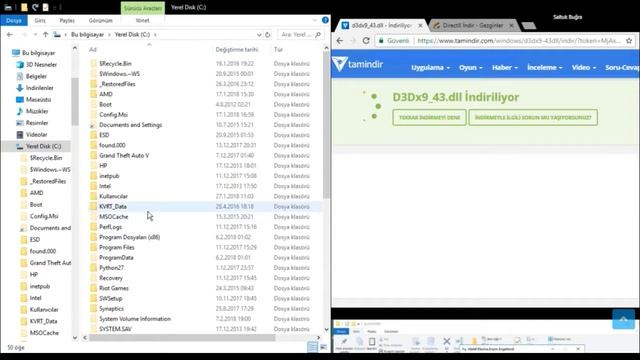640x360 pixels.
Task: Open the Görünüm ribbon tab
Action: click(x=100, y=20)
